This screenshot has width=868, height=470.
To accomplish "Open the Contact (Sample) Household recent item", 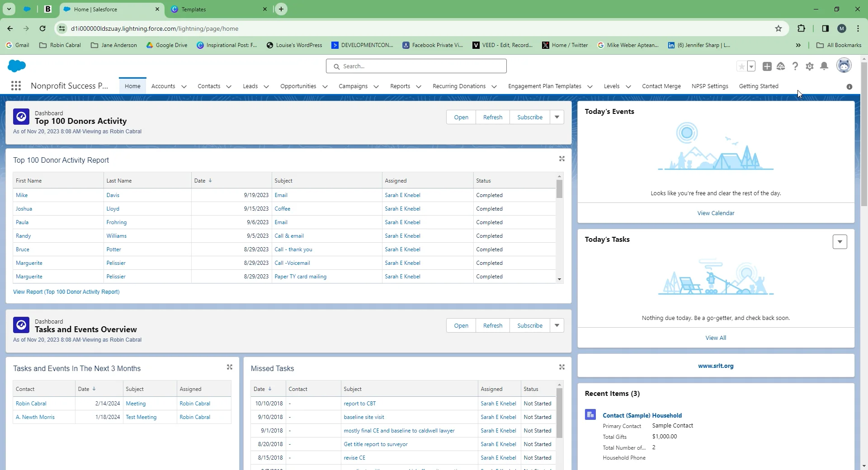I will (x=642, y=415).
